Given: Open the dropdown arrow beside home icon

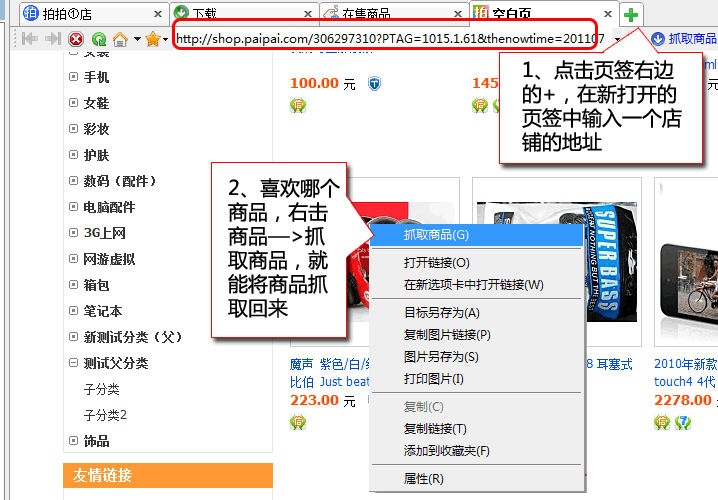Looking at the screenshot, I should [137, 39].
